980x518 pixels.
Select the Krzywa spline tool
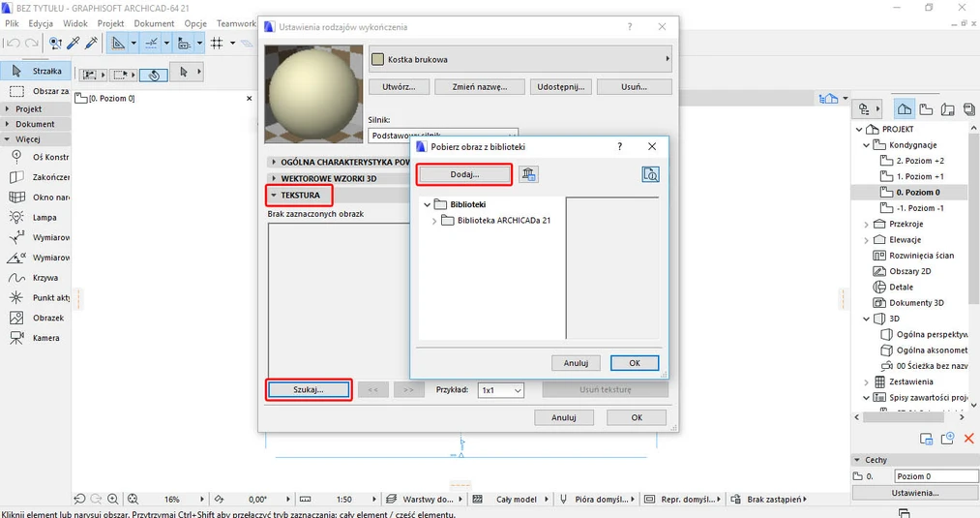[36, 277]
